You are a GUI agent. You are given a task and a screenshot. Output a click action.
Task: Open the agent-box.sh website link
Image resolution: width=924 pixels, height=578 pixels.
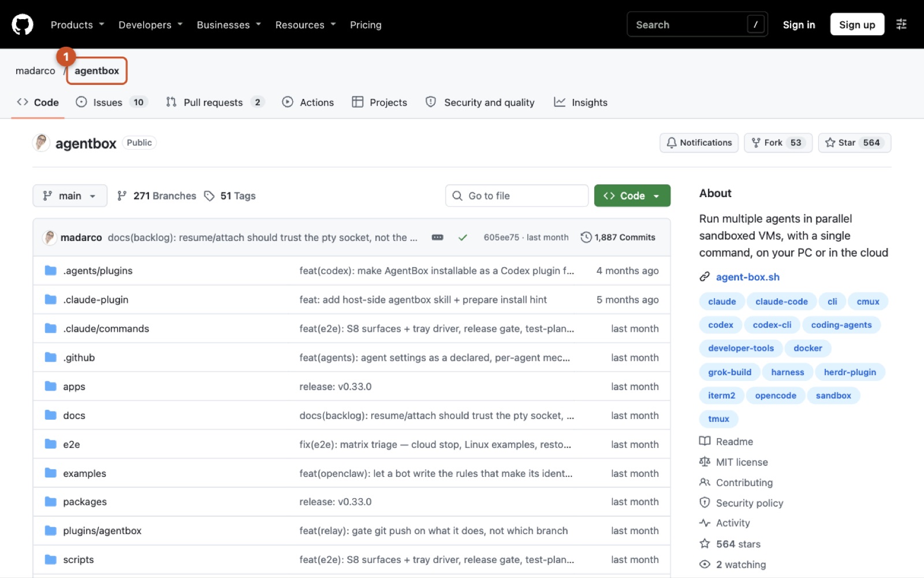click(x=747, y=277)
